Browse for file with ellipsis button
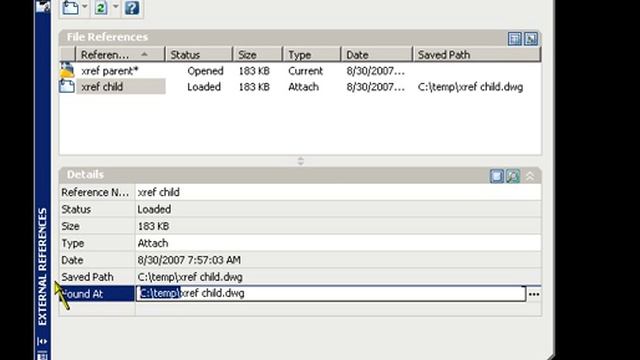 [534, 294]
